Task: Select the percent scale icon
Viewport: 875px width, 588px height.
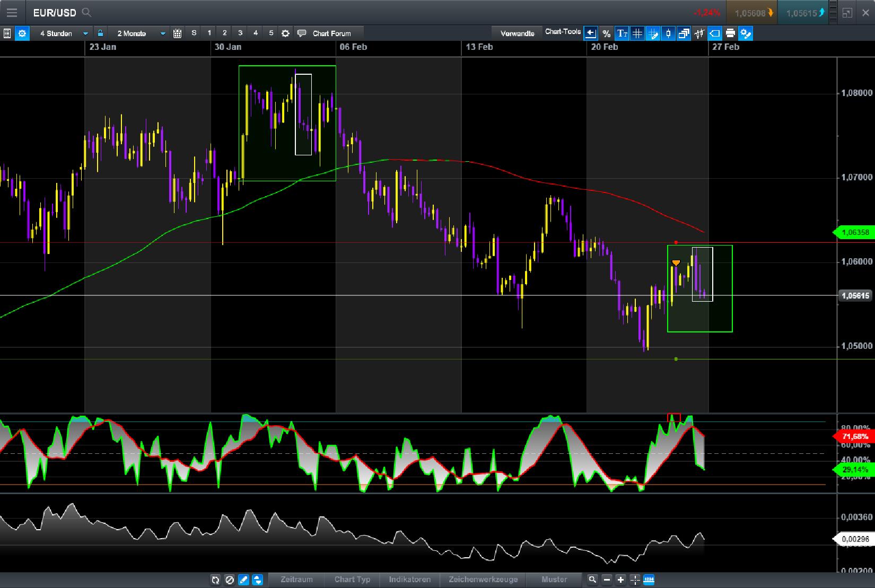Action: [606, 33]
